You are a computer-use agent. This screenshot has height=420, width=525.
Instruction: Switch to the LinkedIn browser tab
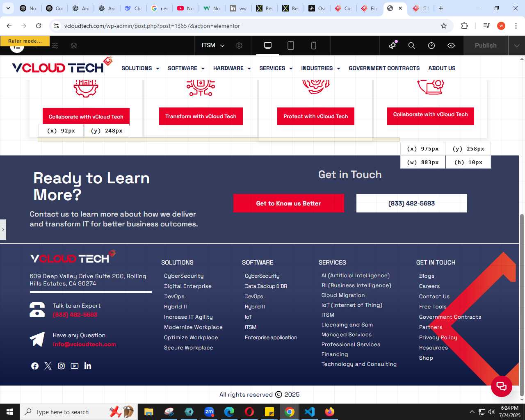tap(238, 8)
